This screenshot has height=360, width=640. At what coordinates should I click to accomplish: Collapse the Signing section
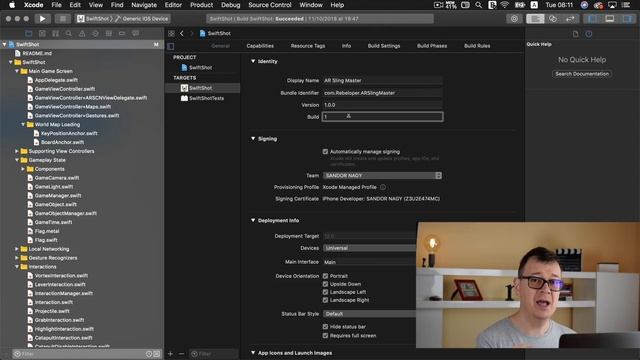point(253,139)
